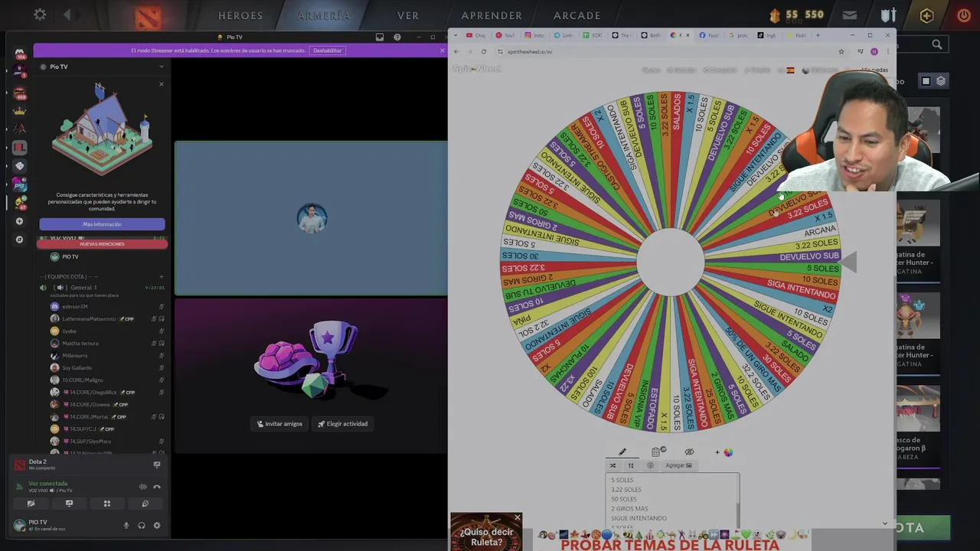Open a new browser tab
The height and width of the screenshot is (551, 980).
818,35
